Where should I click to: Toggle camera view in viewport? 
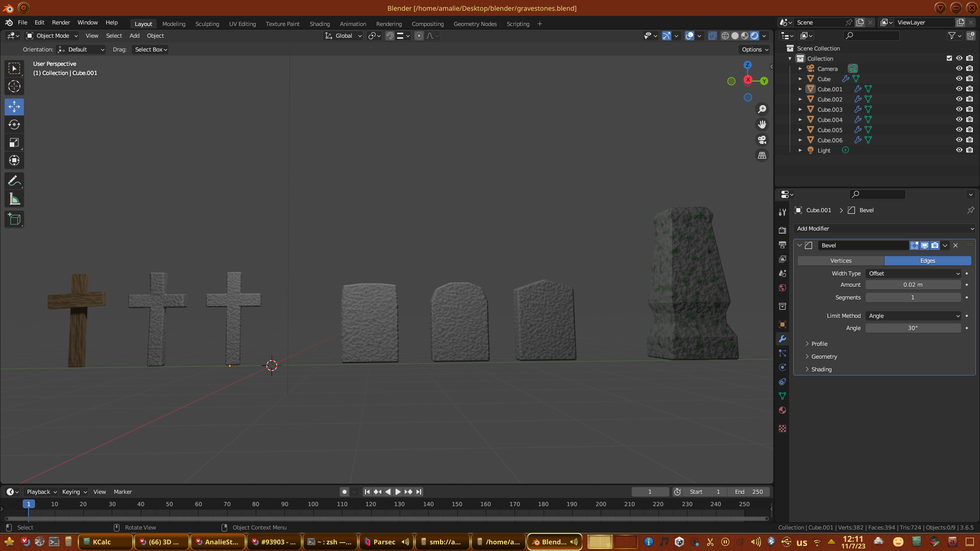tap(762, 140)
